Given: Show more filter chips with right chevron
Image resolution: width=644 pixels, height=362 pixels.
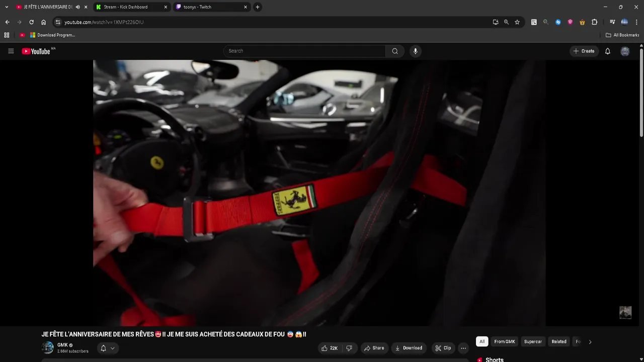Looking at the screenshot, I should 590,342.
